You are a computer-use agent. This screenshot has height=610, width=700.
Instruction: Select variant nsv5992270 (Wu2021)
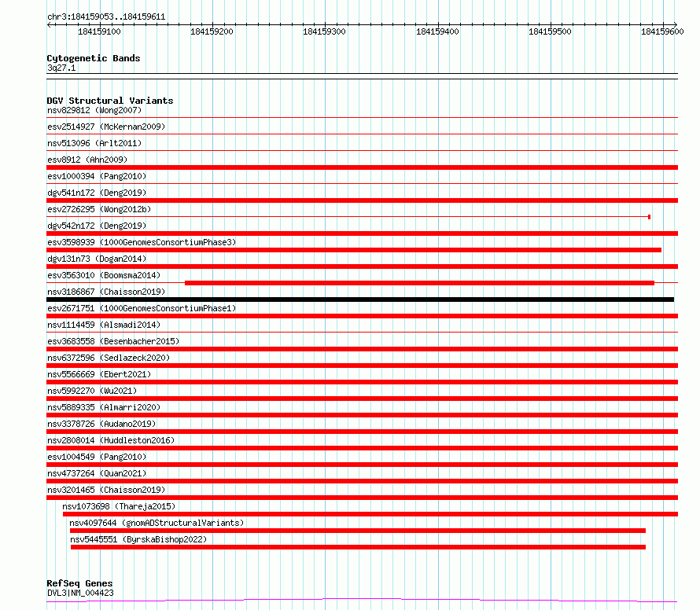(x=92, y=391)
